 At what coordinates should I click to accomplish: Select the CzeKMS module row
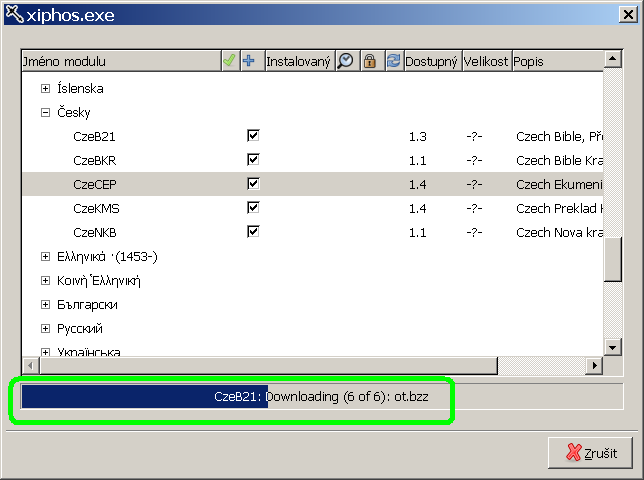click(97, 208)
